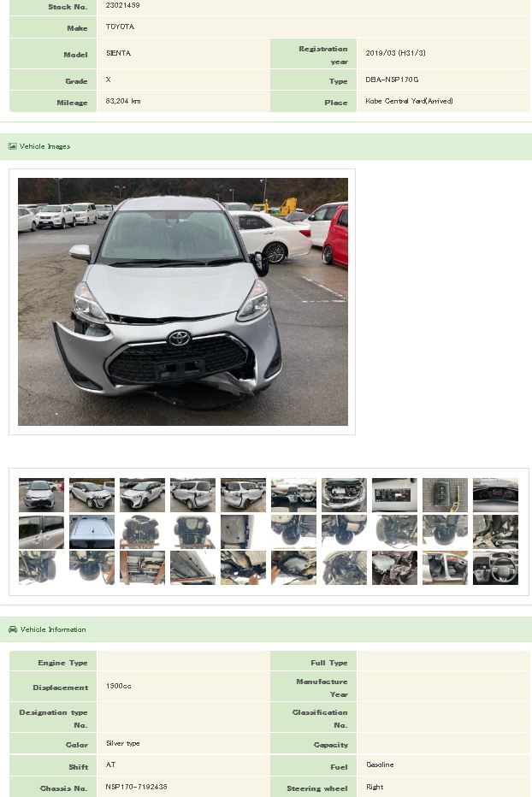Open the silver roof thumbnail
Image resolution: width=532 pixels, height=797 pixels.
(92, 532)
